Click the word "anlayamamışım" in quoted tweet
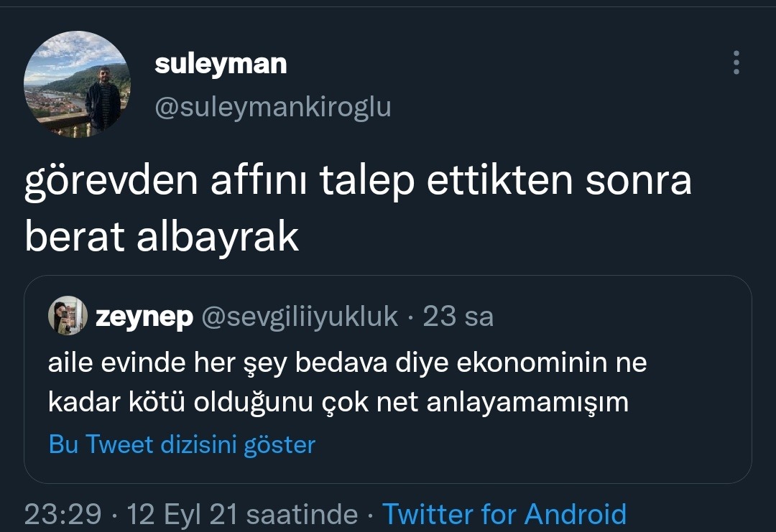Screen dimensions: 776x532 coord(527,402)
